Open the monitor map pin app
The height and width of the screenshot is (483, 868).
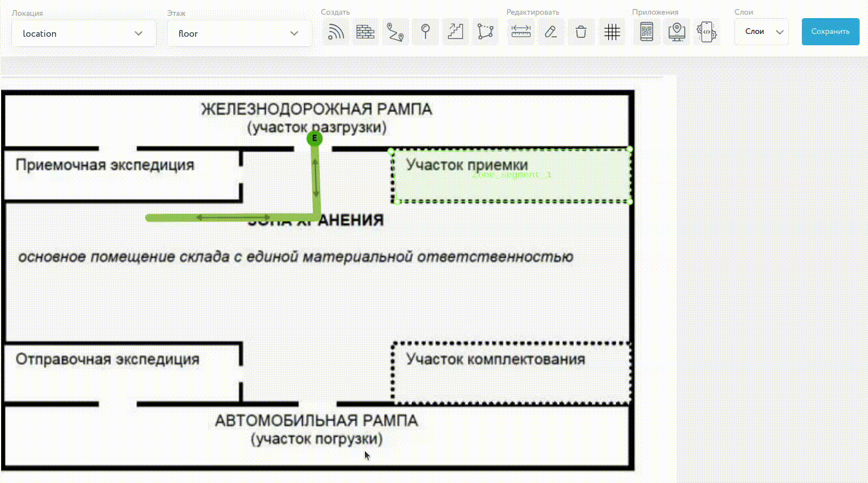(677, 32)
